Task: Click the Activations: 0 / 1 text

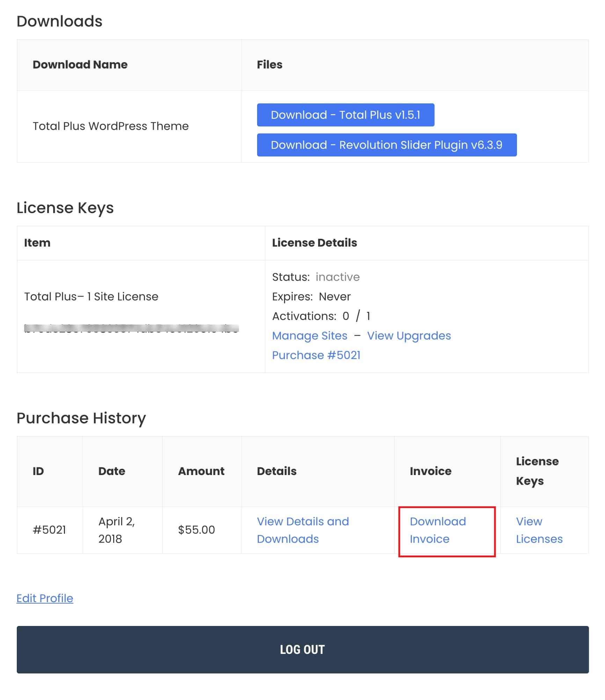Action: [x=321, y=316]
